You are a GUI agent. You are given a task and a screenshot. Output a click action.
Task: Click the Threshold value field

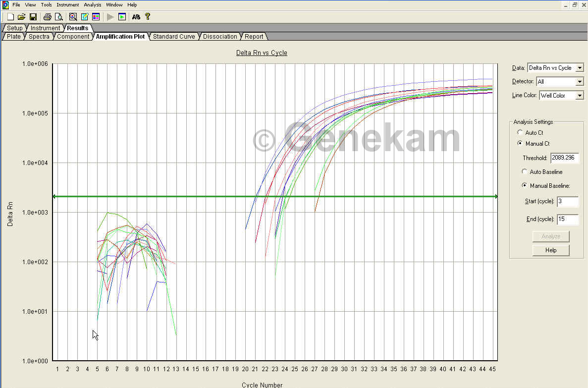(x=565, y=158)
